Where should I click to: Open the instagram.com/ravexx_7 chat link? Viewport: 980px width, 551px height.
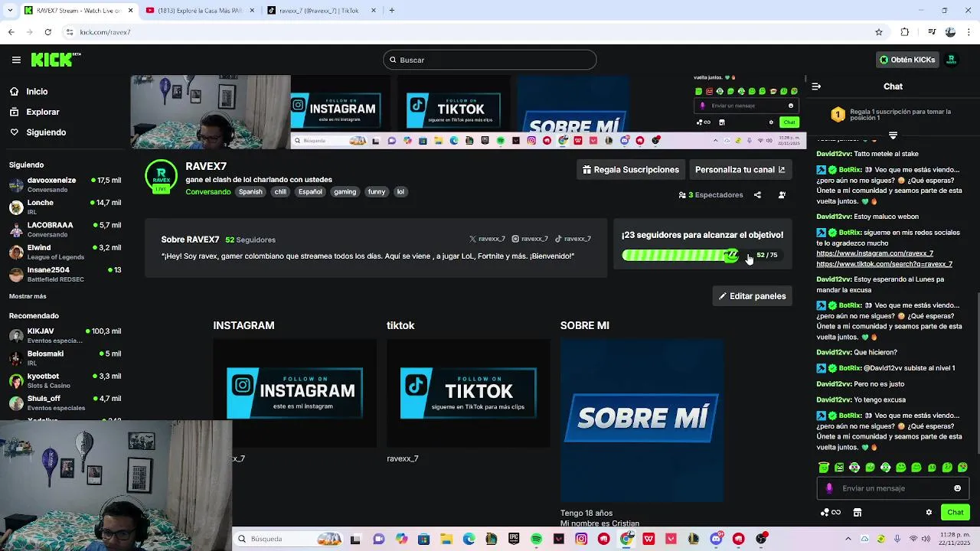[874, 253]
